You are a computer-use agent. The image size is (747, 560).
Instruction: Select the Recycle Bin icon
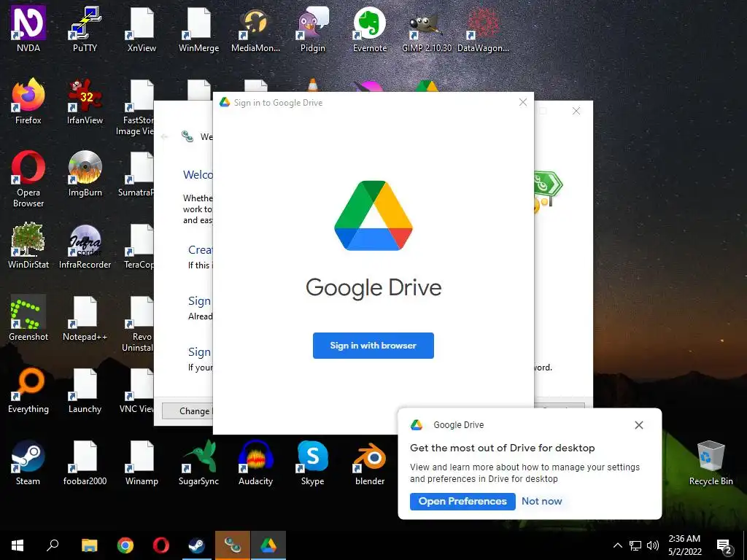tap(711, 463)
